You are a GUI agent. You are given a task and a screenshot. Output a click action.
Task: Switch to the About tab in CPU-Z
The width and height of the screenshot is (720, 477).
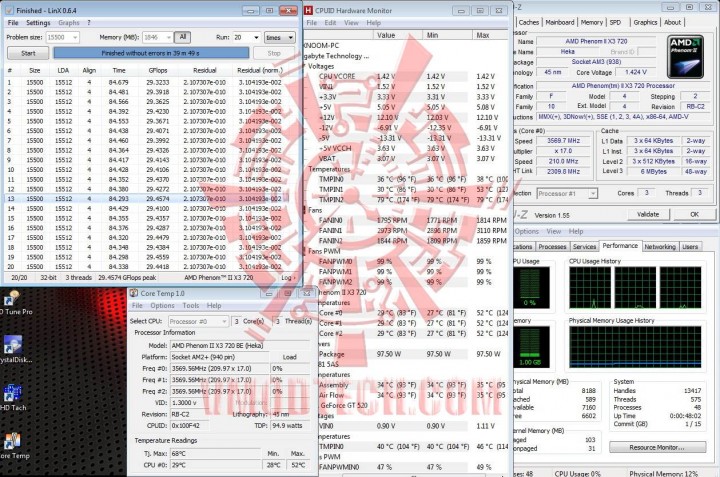[x=672, y=22]
